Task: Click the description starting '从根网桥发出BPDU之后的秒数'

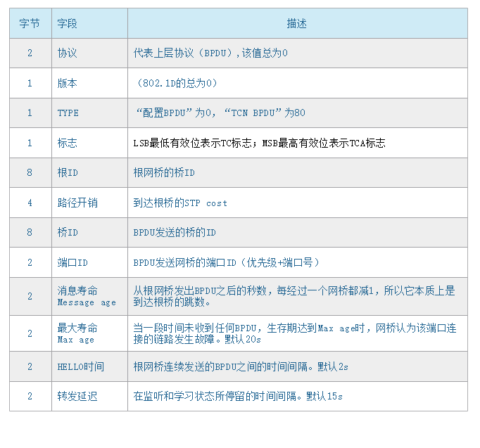Action: (x=294, y=296)
